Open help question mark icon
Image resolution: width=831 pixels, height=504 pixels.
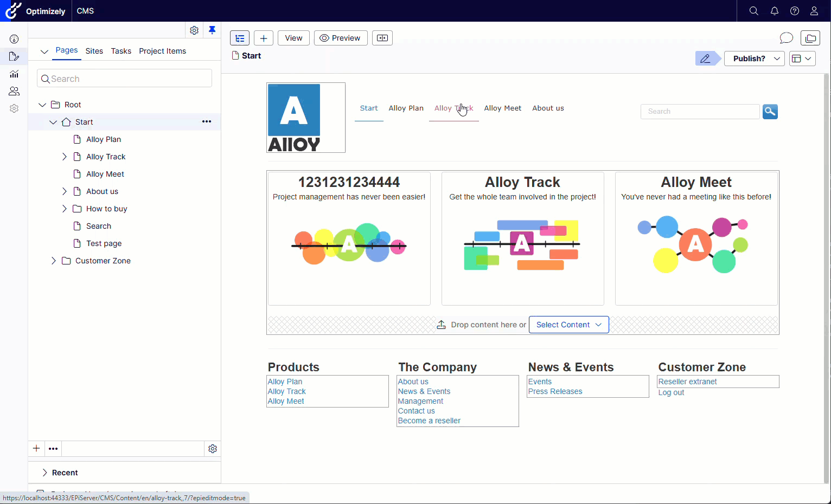795,11
